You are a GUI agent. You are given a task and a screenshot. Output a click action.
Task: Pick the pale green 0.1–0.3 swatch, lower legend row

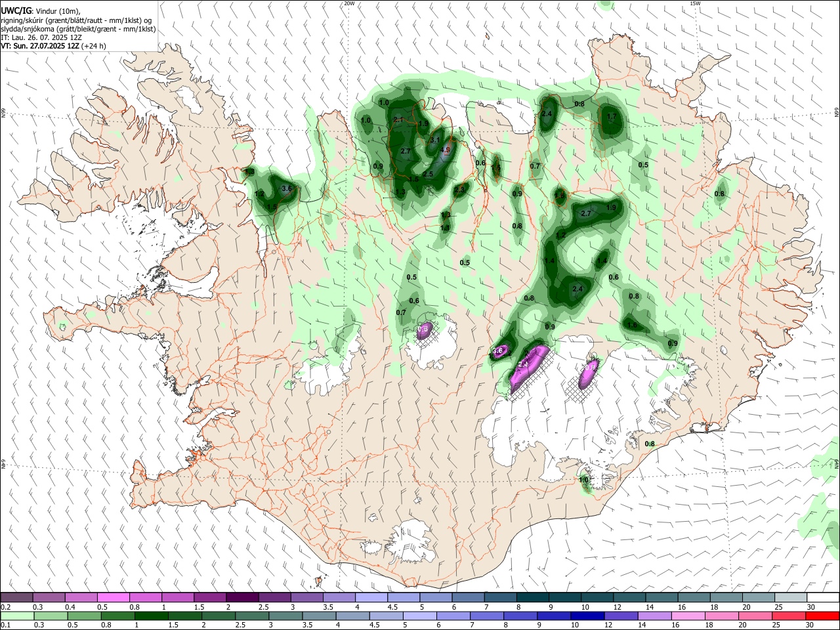coord(16,616)
